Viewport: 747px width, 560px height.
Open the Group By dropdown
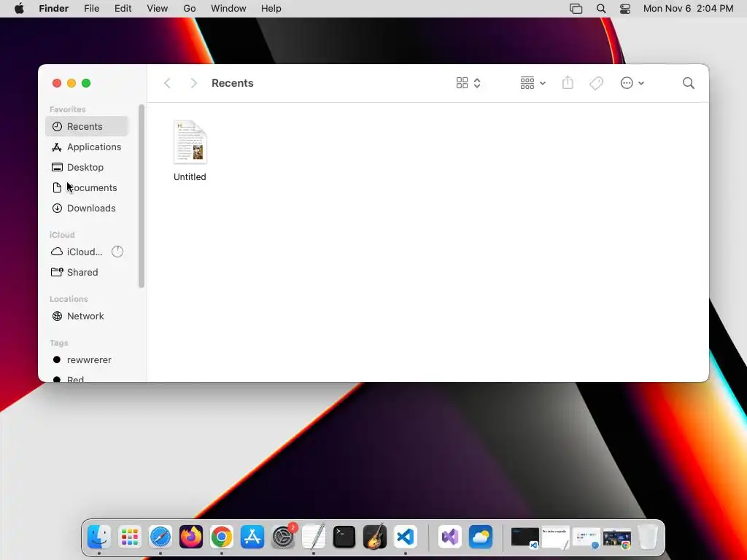(x=533, y=83)
